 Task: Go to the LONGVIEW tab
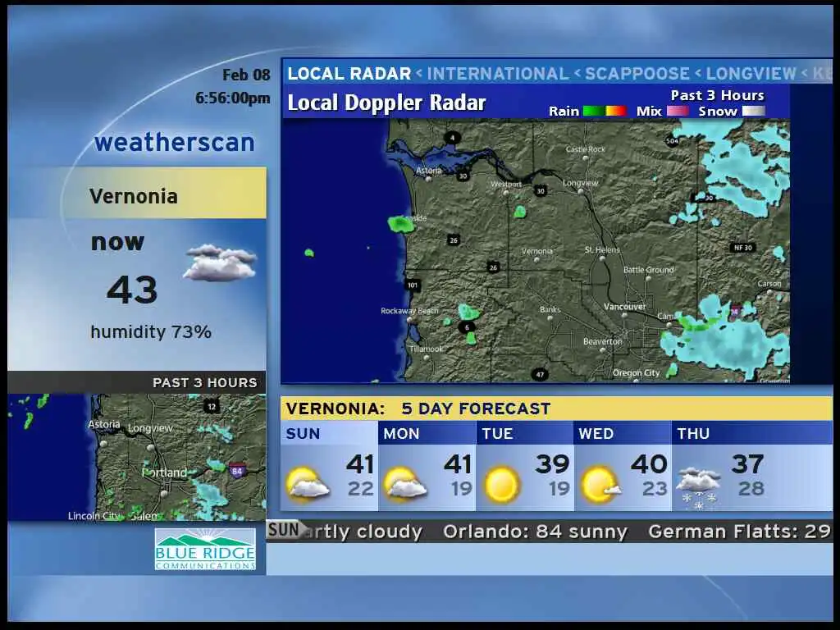[x=751, y=73]
